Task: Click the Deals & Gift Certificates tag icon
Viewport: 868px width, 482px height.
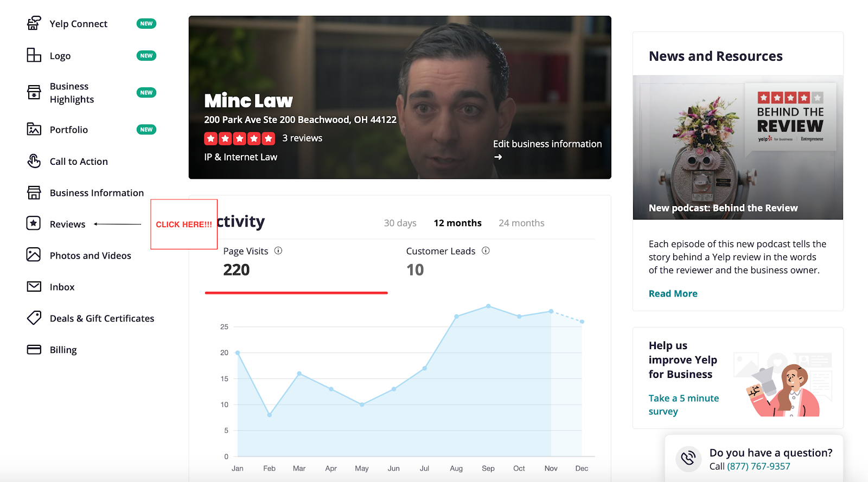Action: click(x=34, y=318)
